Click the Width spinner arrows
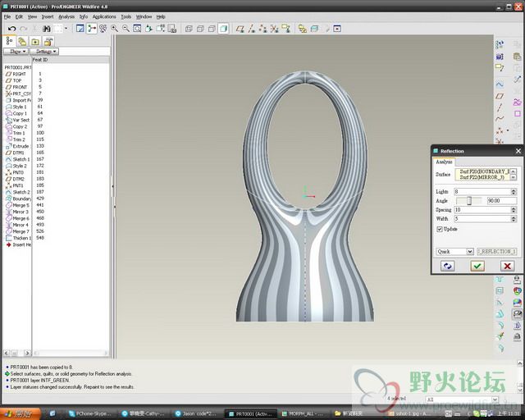 point(514,219)
